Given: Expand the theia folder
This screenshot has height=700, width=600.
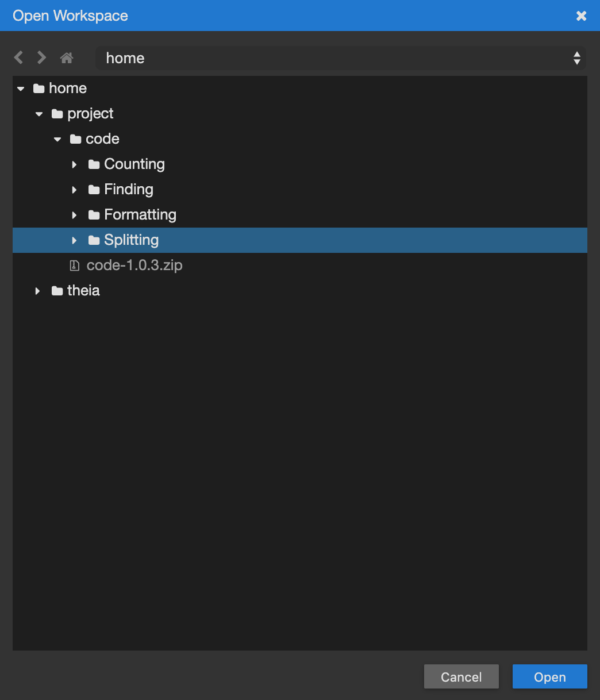Looking at the screenshot, I should coord(37,291).
